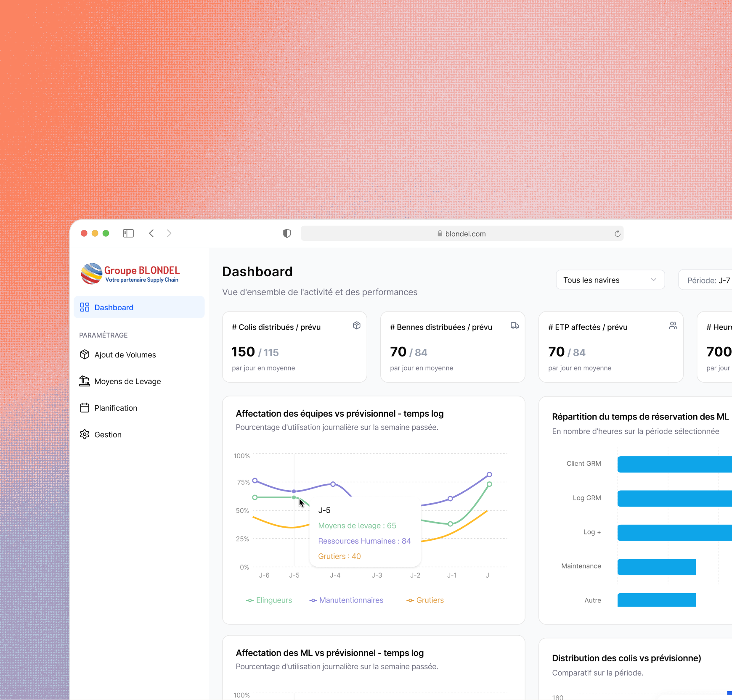Open Moyens de Levage page

[127, 381]
